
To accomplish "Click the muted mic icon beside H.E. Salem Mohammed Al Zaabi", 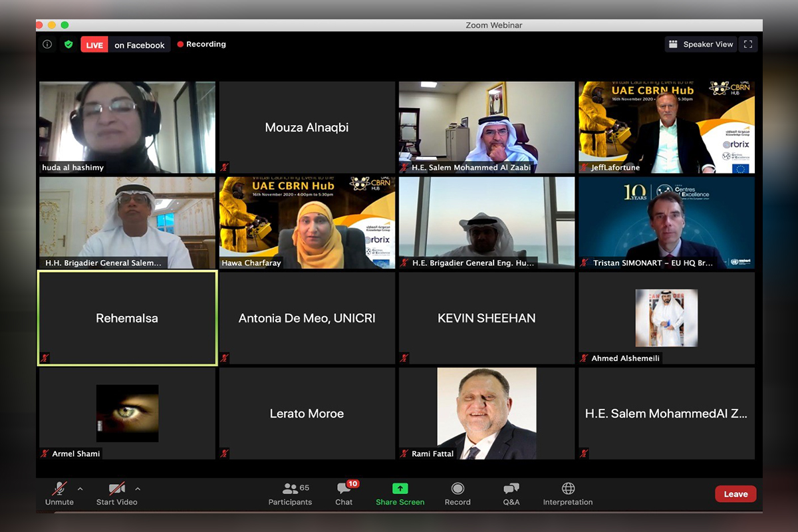I will point(404,168).
